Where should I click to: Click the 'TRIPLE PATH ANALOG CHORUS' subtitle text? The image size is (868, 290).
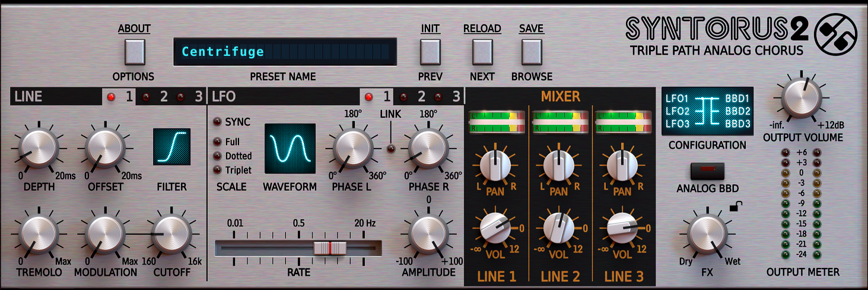coord(717,51)
